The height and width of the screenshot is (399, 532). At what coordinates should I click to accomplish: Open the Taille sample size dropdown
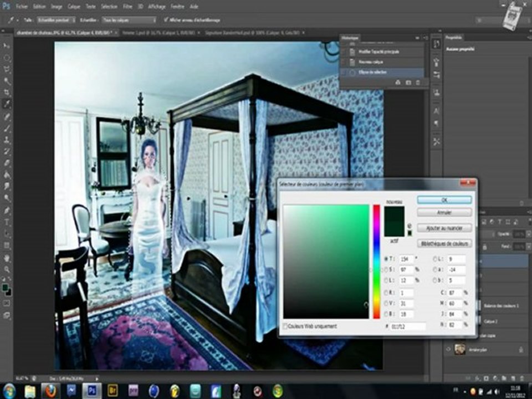56,20
